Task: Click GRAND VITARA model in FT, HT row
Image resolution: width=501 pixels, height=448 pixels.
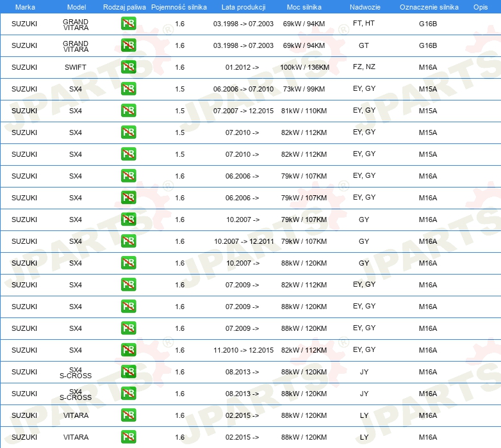Action: pos(76,24)
